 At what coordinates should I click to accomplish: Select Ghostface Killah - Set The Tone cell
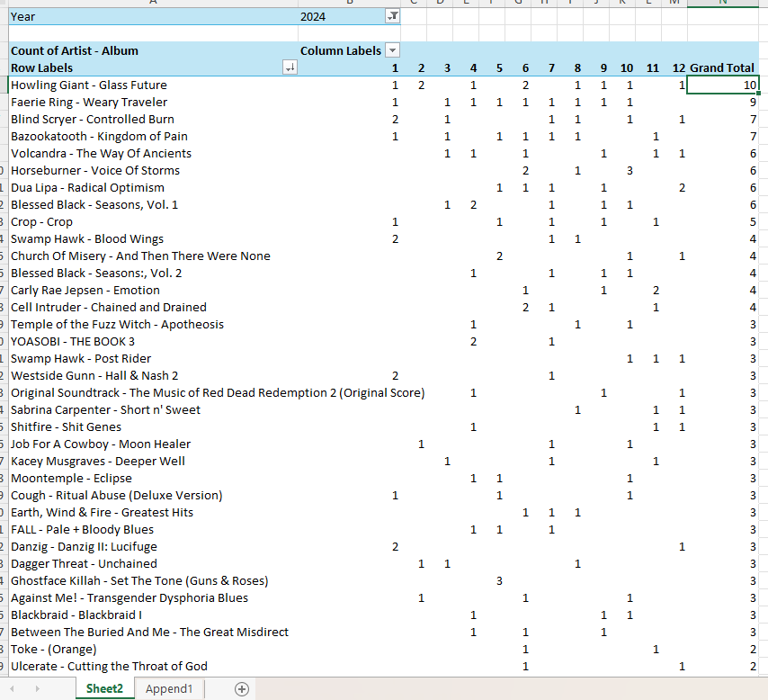(153, 581)
